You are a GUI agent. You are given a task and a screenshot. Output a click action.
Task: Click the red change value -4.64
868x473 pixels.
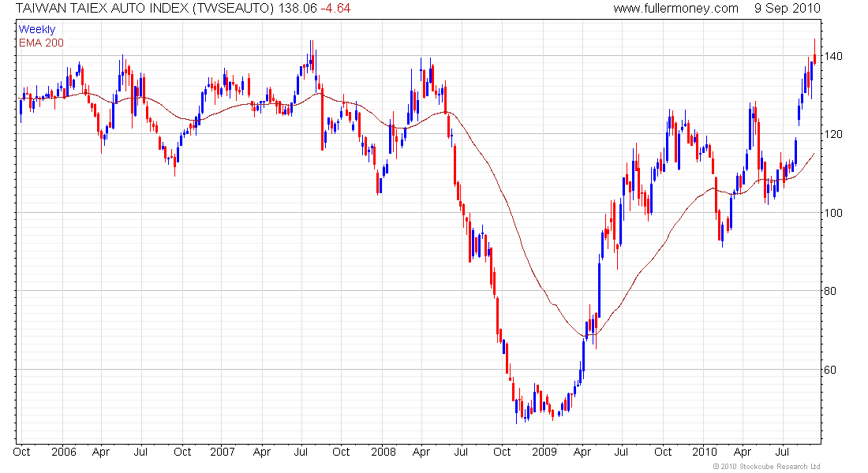pyautogui.click(x=335, y=9)
